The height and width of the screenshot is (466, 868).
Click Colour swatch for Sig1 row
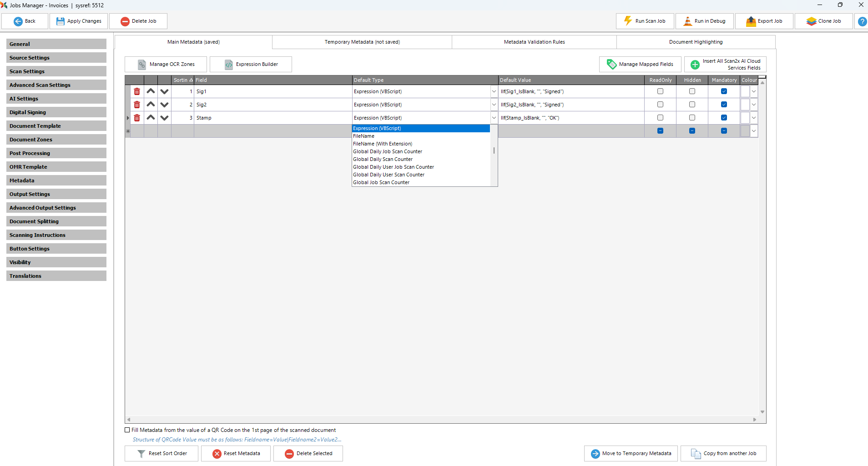(x=745, y=91)
